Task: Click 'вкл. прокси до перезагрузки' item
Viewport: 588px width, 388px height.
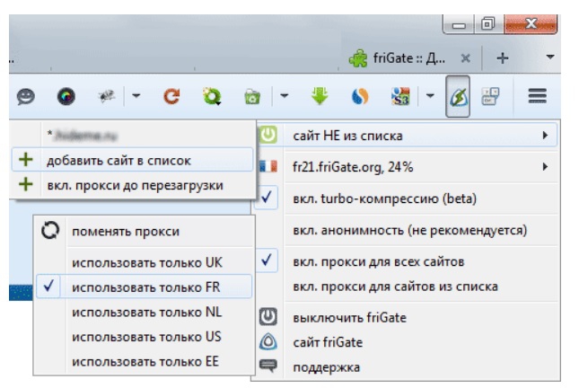Action: pos(132,185)
